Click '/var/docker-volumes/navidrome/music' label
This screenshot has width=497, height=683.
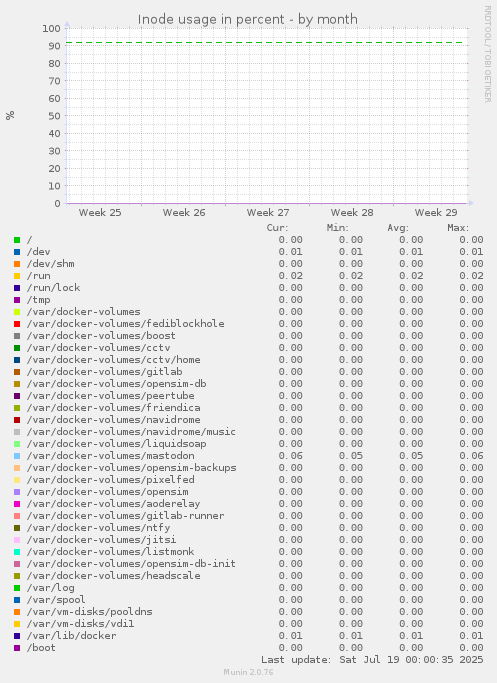click(131, 432)
